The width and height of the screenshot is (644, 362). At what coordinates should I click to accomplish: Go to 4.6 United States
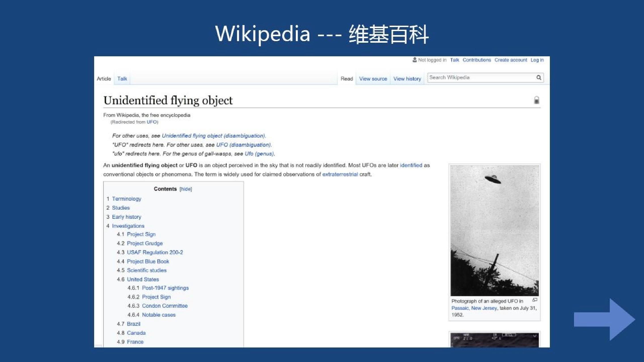pos(143,279)
